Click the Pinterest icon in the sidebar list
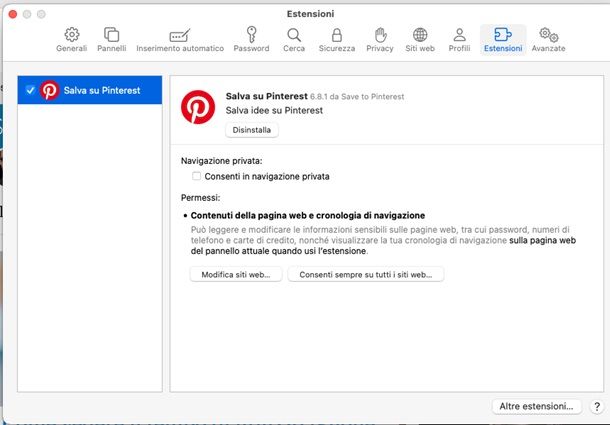 (x=49, y=90)
